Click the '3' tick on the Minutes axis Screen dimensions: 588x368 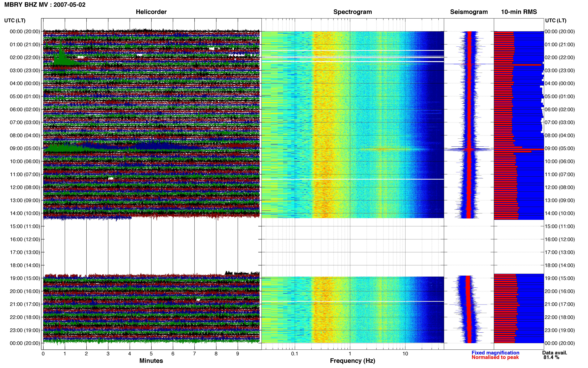108,354
